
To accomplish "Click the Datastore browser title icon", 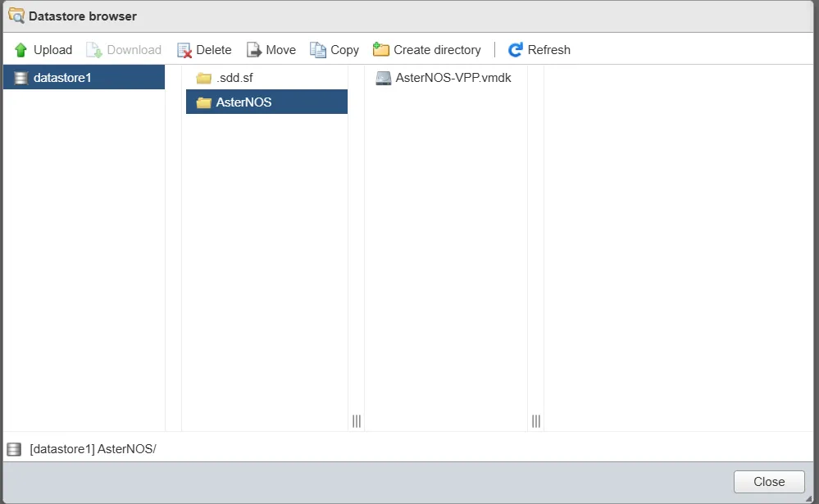I will pos(16,16).
